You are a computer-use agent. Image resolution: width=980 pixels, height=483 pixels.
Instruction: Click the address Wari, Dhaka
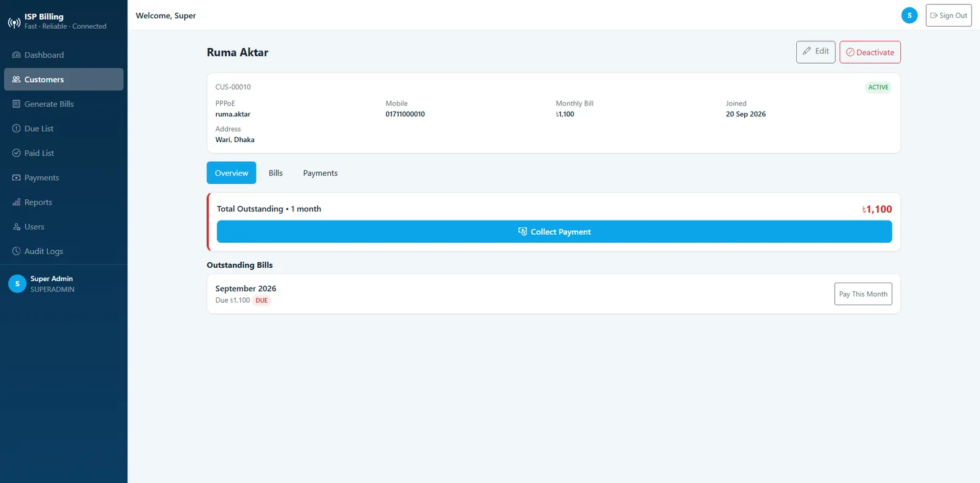click(x=235, y=140)
